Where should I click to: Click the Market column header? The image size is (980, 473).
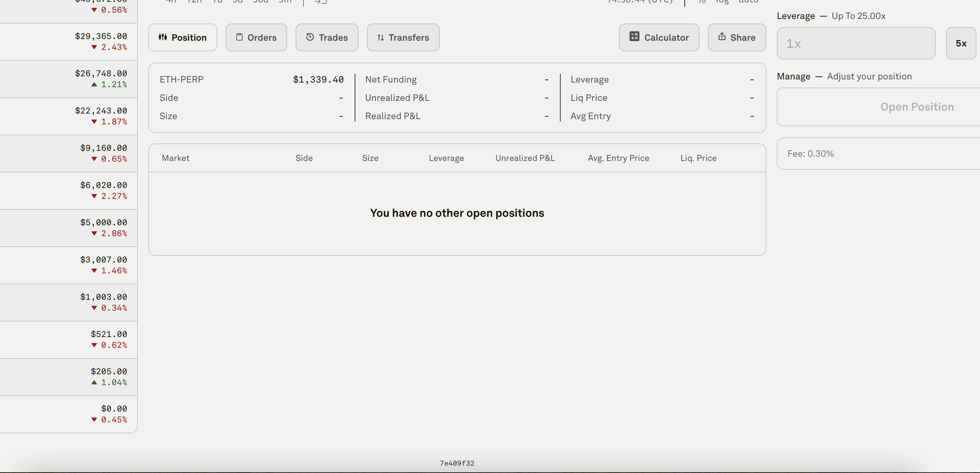point(175,158)
